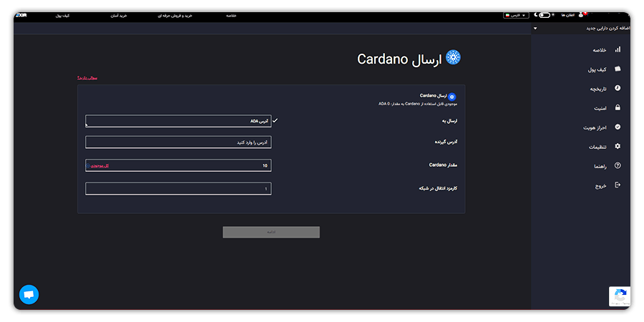Click the small Cardano icon in the form header

click(452, 97)
